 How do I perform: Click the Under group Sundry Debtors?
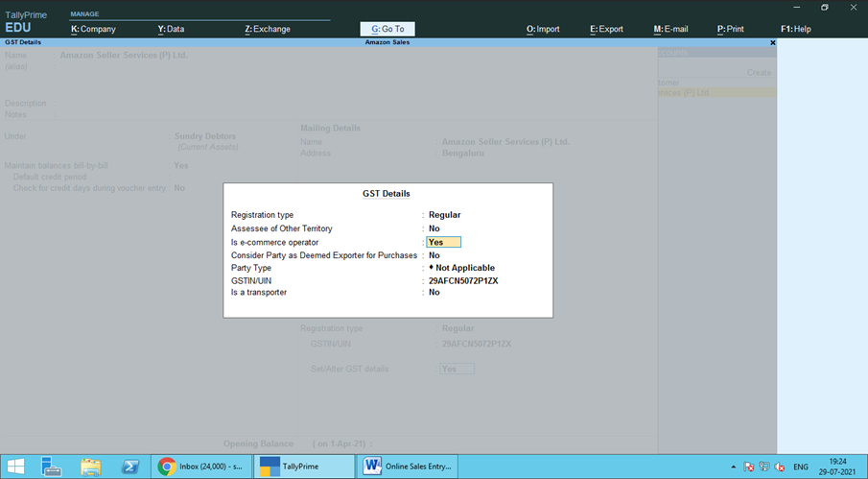point(205,136)
